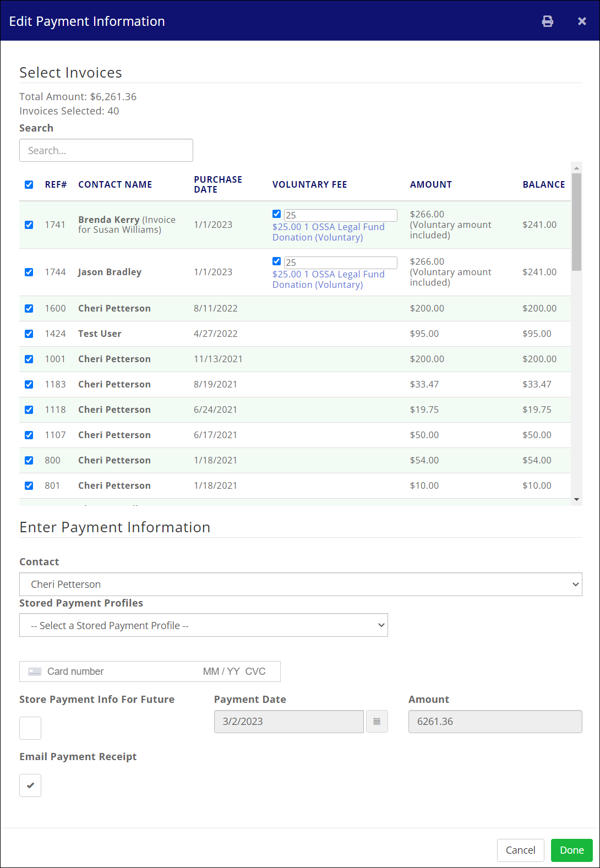This screenshot has width=600, height=868.
Task: Close the Edit Payment Information dialog
Action: (582, 21)
